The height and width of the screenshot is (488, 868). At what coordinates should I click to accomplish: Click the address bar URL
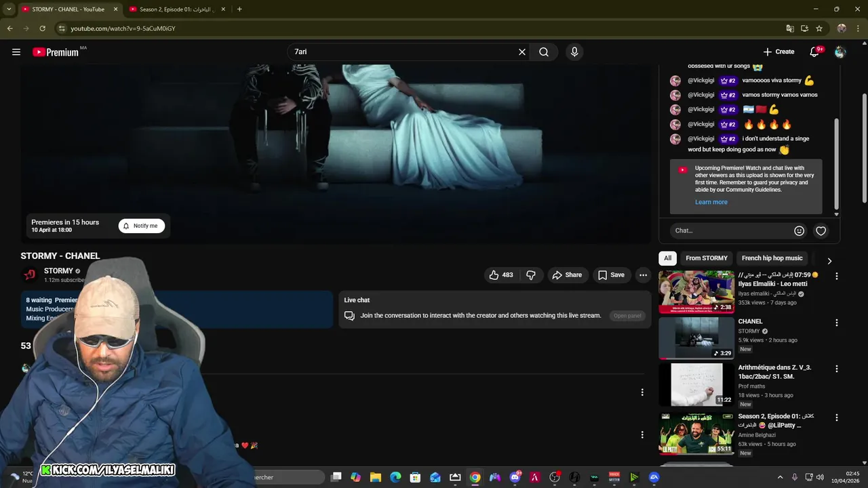click(123, 28)
